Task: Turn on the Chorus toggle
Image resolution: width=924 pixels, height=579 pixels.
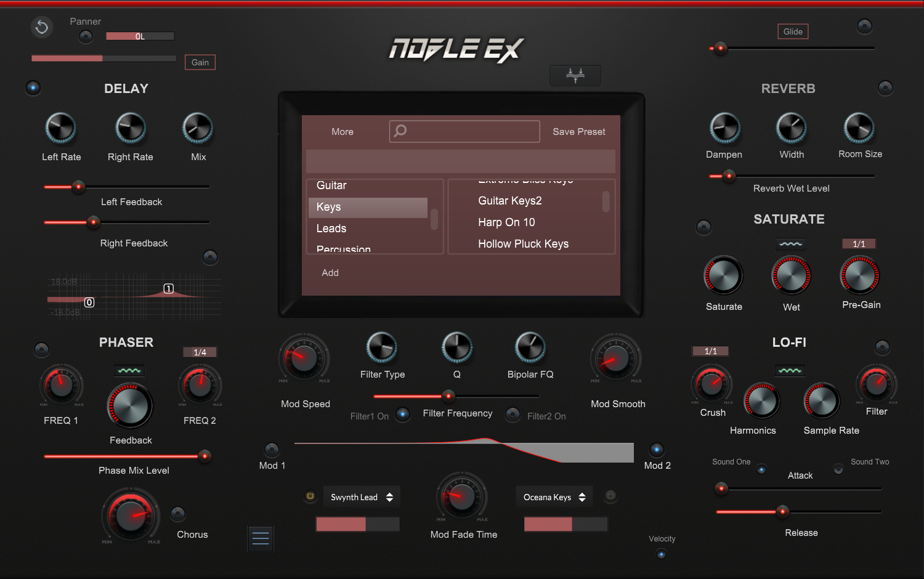Action: click(177, 514)
